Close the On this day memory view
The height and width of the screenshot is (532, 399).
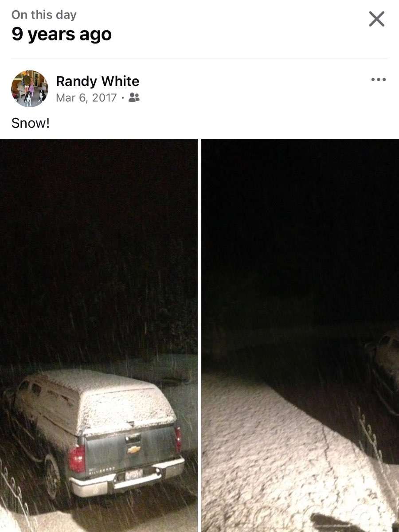click(x=376, y=19)
